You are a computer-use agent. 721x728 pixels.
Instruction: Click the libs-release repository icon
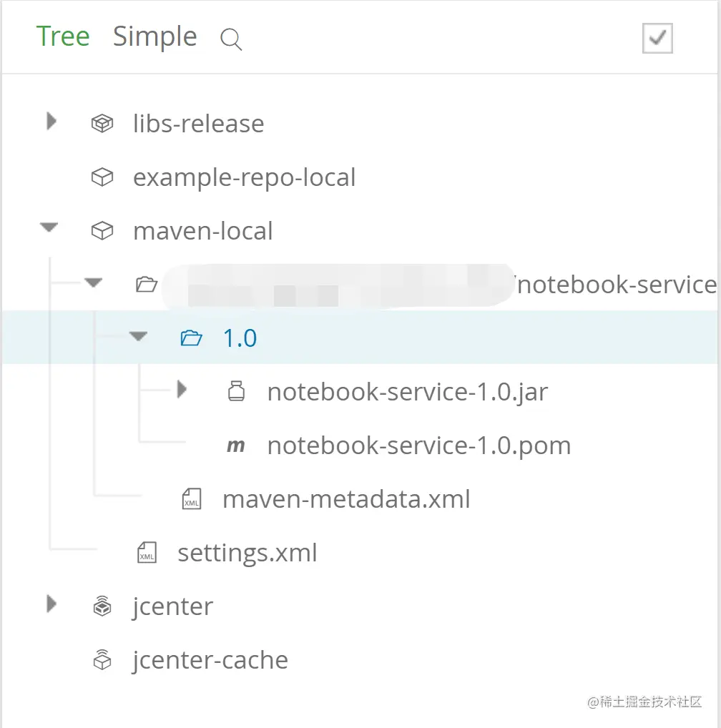tap(102, 124)
